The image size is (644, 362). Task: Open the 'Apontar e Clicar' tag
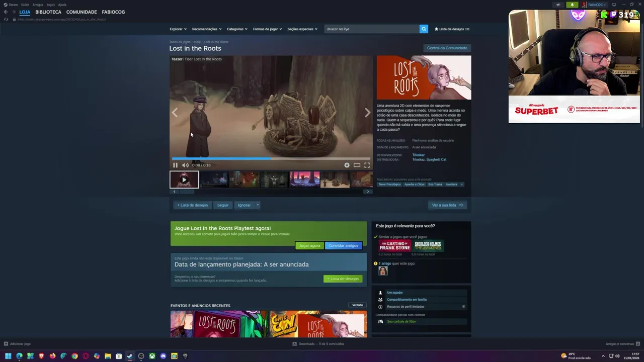[414, 185]
